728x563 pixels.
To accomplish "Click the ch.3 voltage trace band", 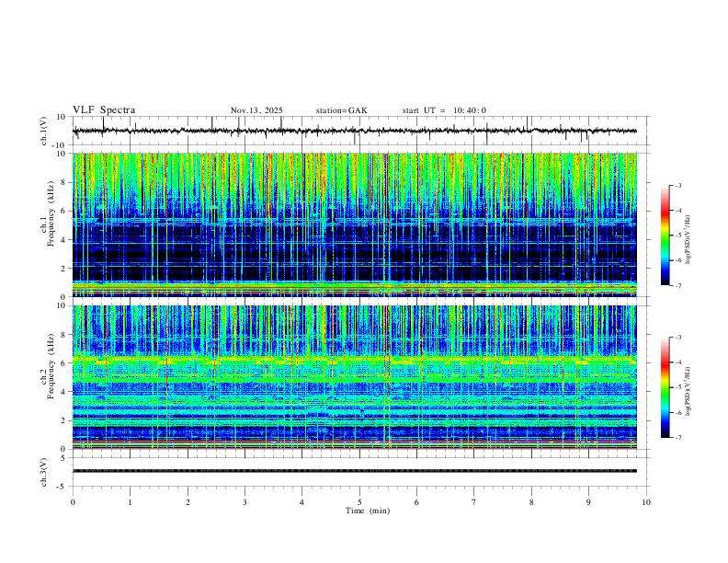I will [354, 471].
